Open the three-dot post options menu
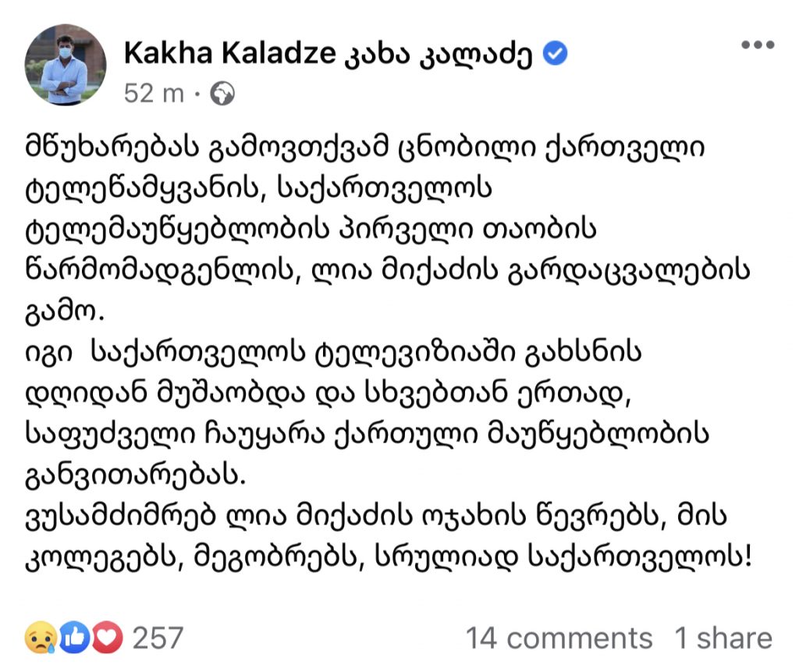 (756, 45)
